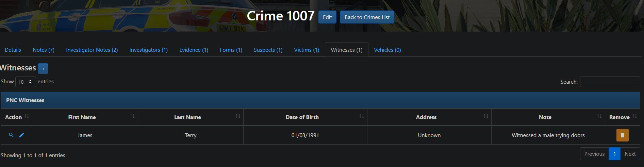Click the pencil edit icon for James Terry
The image size is (644, 167).
22,135
